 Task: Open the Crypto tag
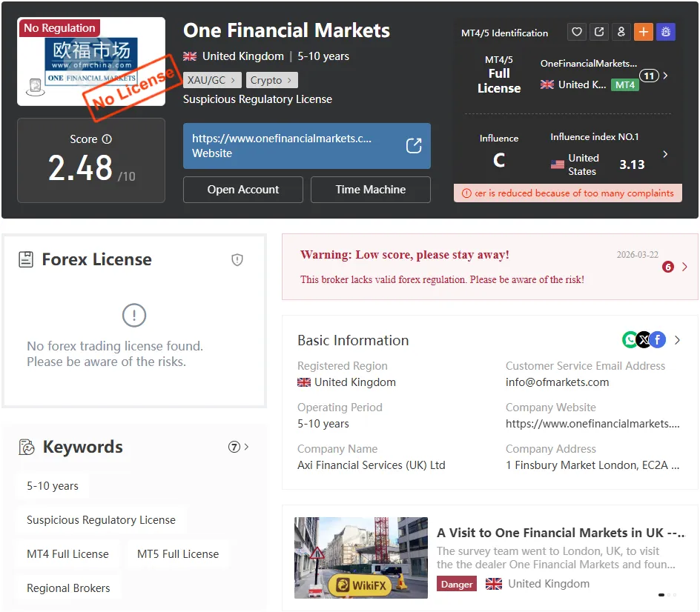[x=271, y=80]
